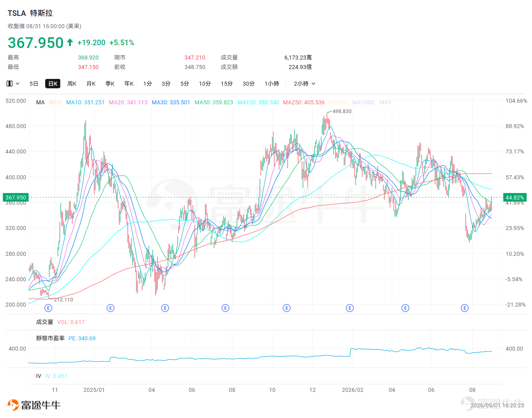Screen dimensions: 532x418
Task: Select the seventh earnings E marker from left
Action: [x=406, y=308]
